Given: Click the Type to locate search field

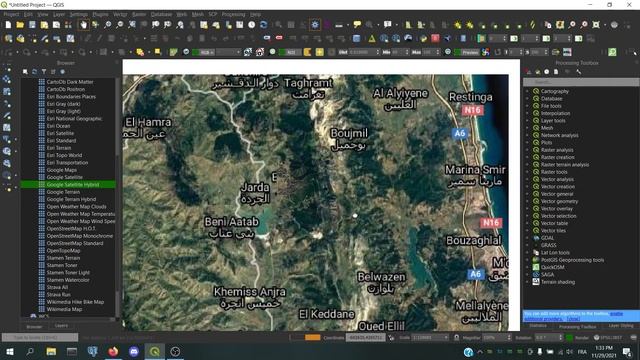Looking at the screenshot, I should [40, 338].
